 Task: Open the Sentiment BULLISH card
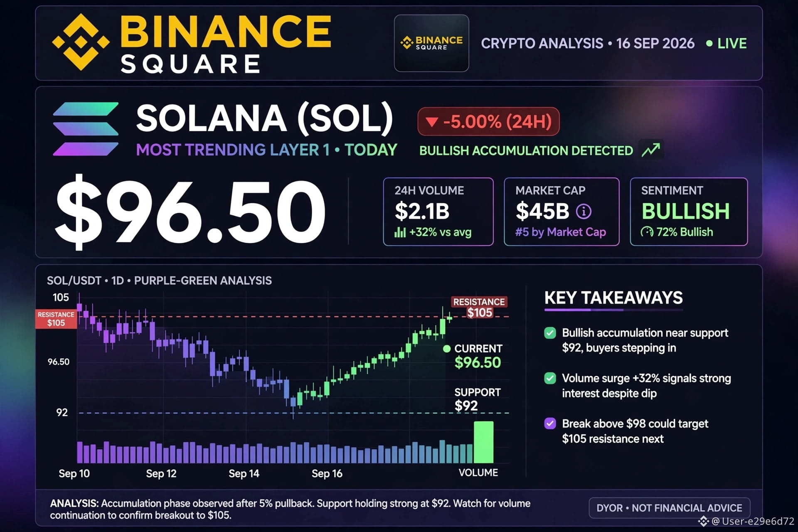(x=689, y=212)
